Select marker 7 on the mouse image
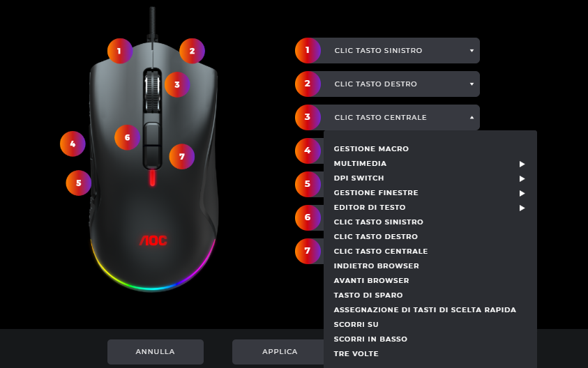 182,157
